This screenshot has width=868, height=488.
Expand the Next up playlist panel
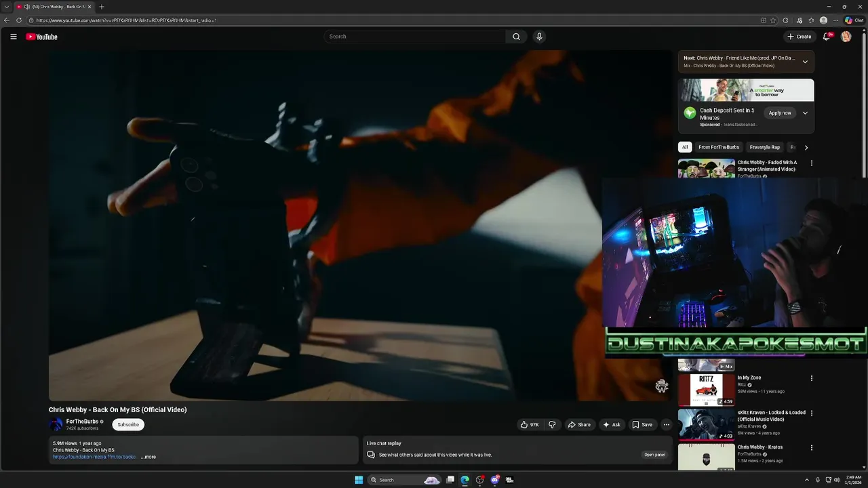point(805,62)
